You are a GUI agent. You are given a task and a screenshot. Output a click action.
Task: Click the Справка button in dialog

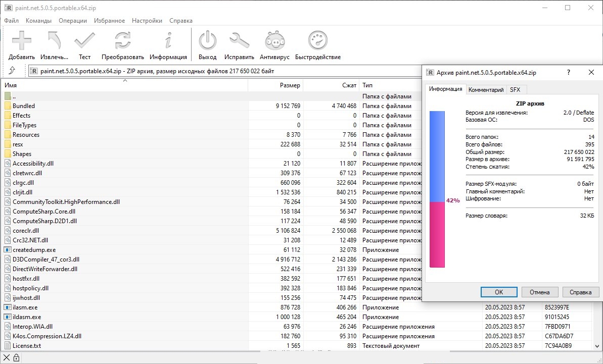580,292
